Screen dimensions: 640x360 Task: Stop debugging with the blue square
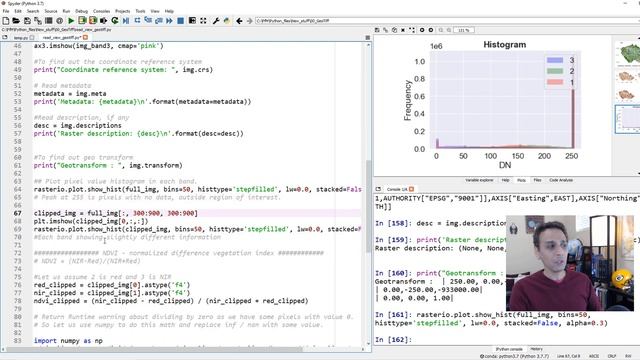click(180, 20)
